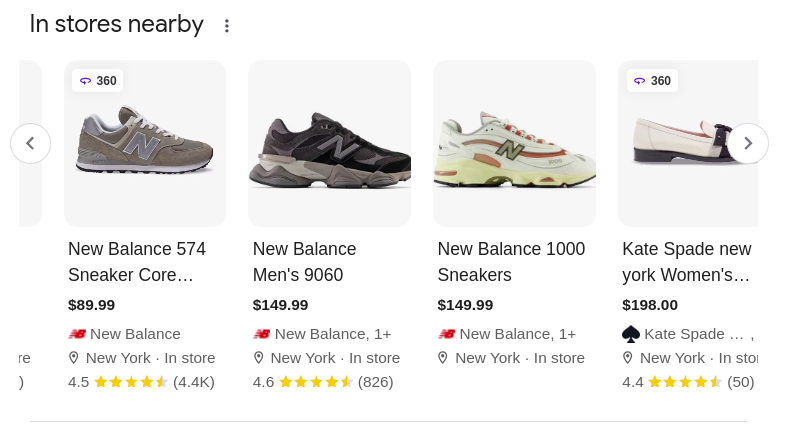Open New Balance 1000 Sneakers title link

tap(511, 262)
